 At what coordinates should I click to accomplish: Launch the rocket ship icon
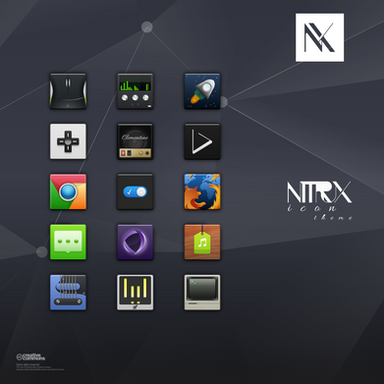202,91
